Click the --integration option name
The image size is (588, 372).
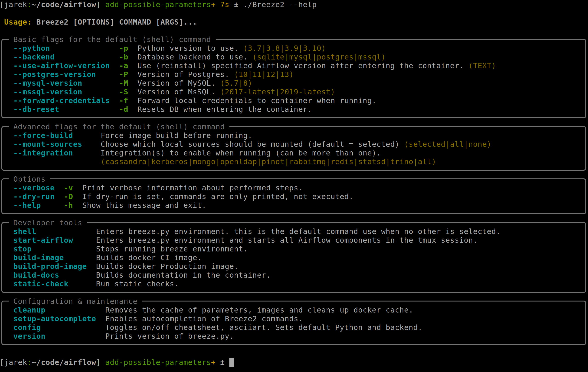coord(43,153)
